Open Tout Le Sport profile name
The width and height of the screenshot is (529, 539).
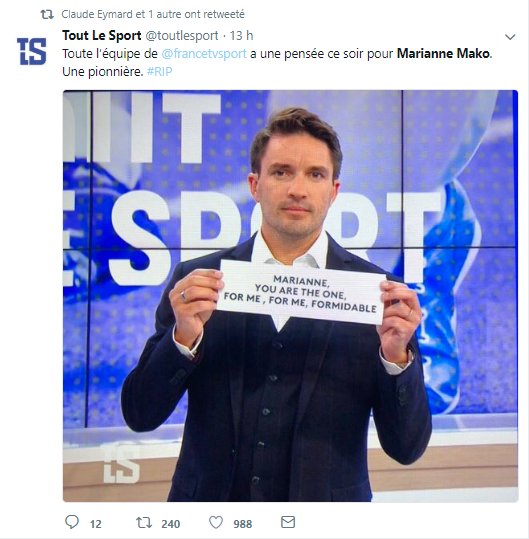[102, 35]
